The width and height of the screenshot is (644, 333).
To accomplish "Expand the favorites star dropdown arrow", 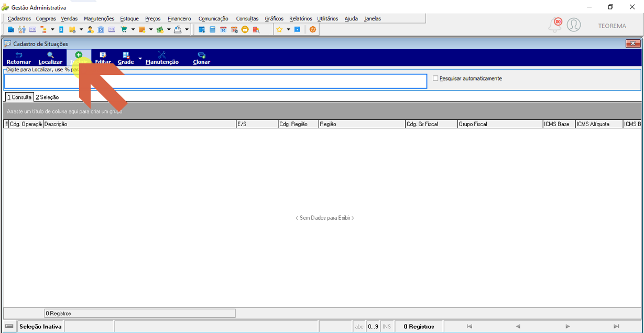I will pos(288,30).
